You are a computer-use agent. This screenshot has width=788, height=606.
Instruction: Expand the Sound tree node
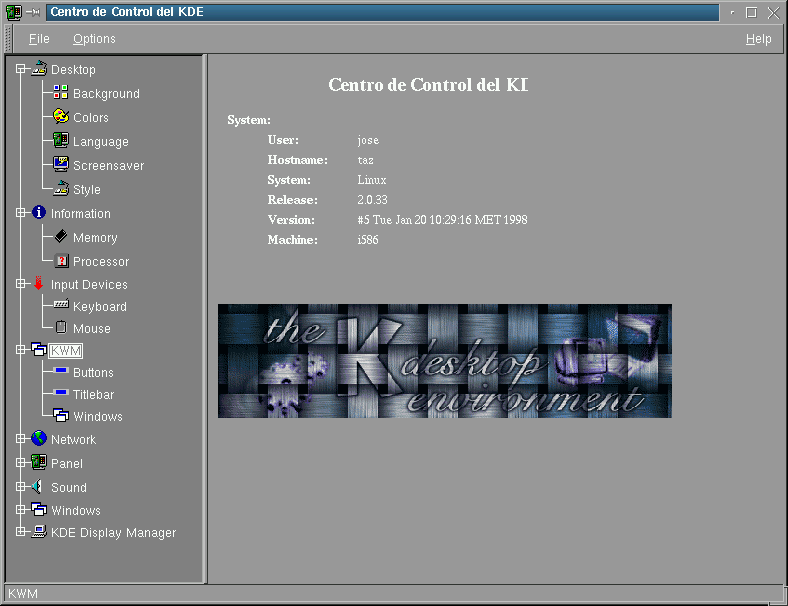pos(20,487)
